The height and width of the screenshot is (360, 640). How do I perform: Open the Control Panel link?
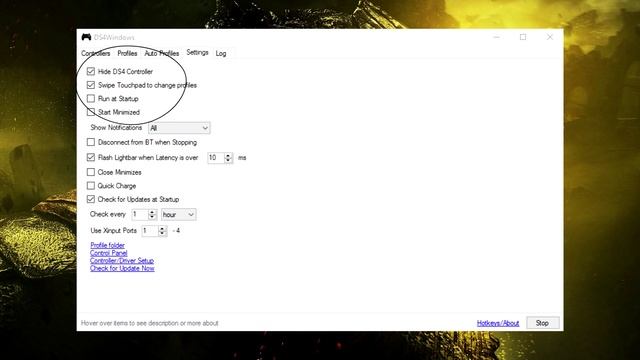109,253
